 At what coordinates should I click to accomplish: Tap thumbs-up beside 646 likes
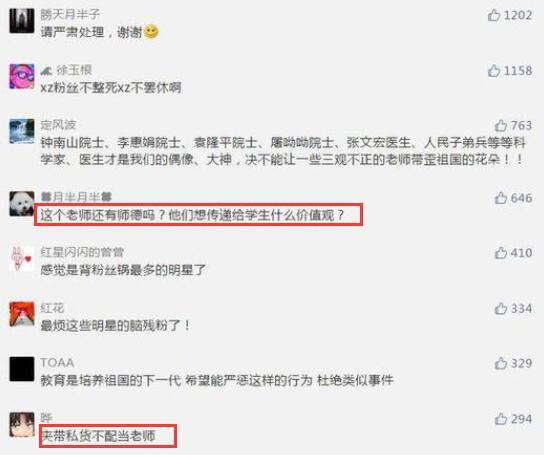coord(501,198)
